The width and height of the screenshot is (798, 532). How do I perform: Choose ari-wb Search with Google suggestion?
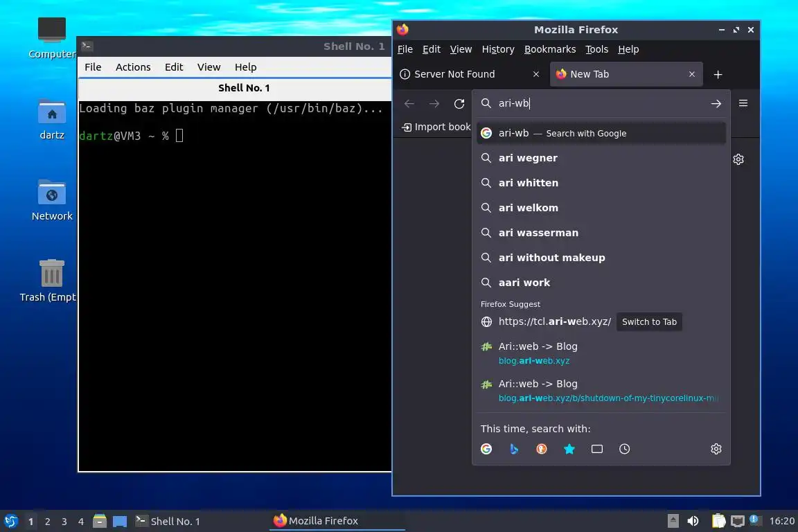[601, 134]
